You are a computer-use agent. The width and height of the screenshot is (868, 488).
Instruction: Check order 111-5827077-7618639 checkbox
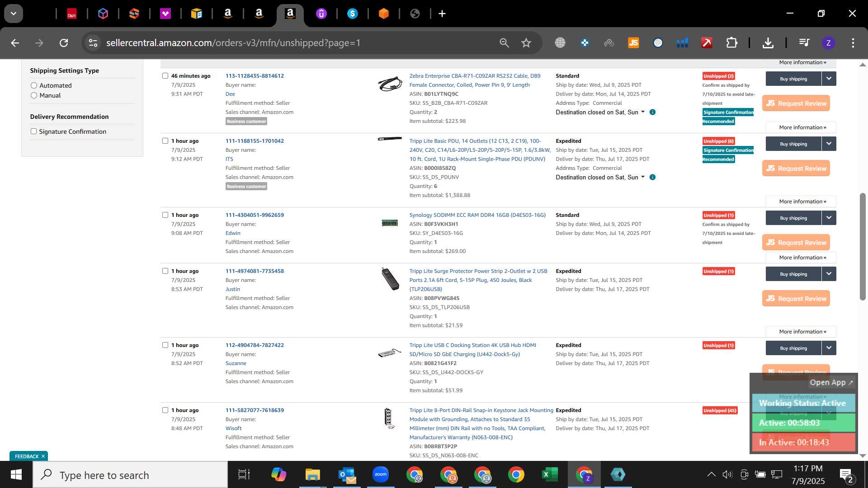(165, 410)
